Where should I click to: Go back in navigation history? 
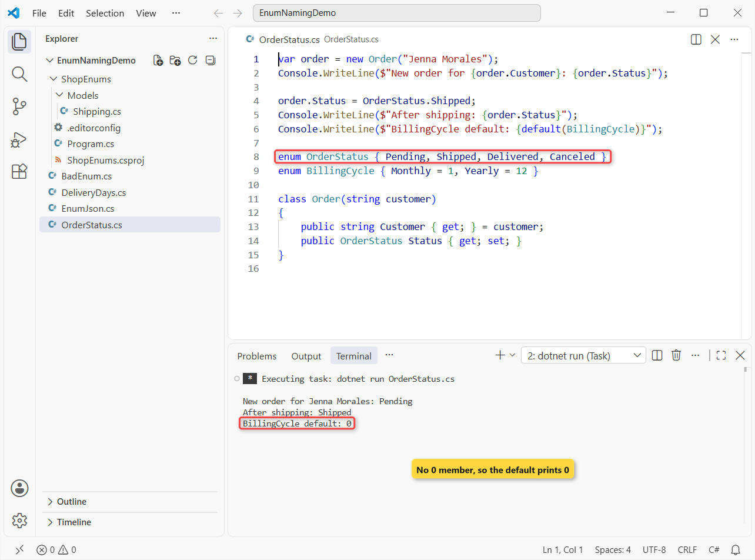(218, 13)
